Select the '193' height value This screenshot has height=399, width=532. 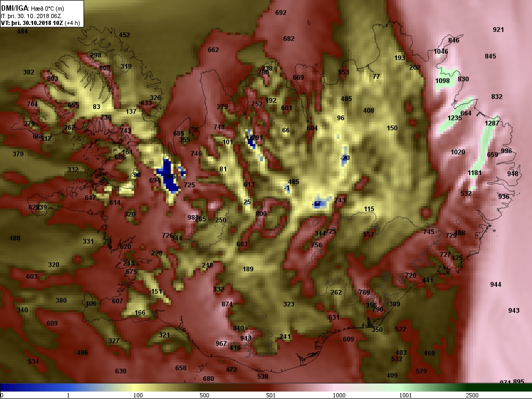[x=400, y=58]
